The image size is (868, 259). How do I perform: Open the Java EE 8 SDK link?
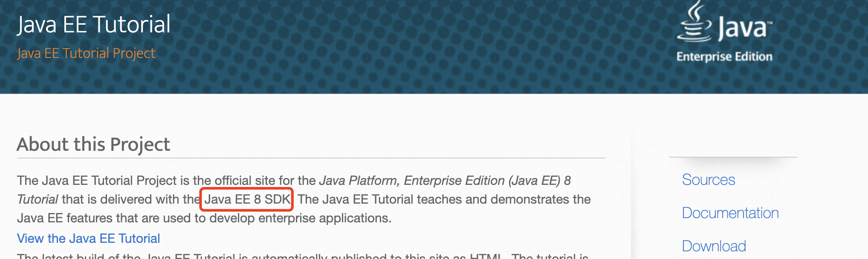pyautogui.click(x=247, y=199)
